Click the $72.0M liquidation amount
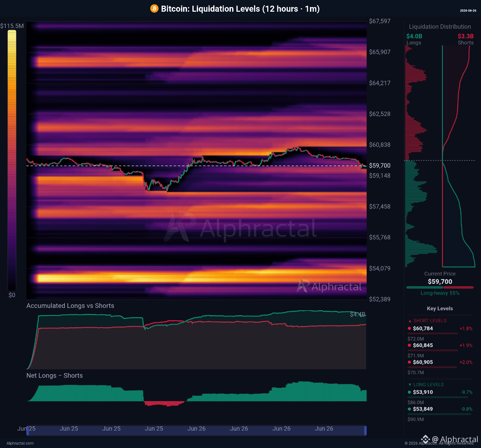Viewport: 481px width, 448px height. 416,339
